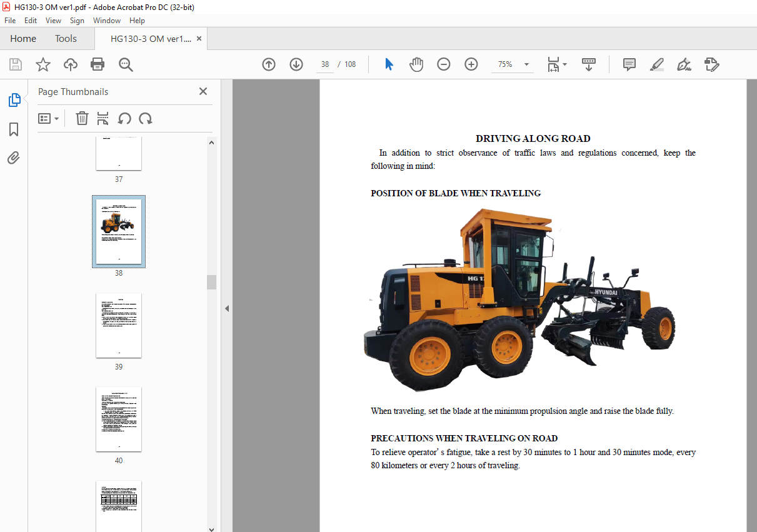The image size is (757, 532).
Task: Add bookmark with the star icon
Action: [43, 64]
